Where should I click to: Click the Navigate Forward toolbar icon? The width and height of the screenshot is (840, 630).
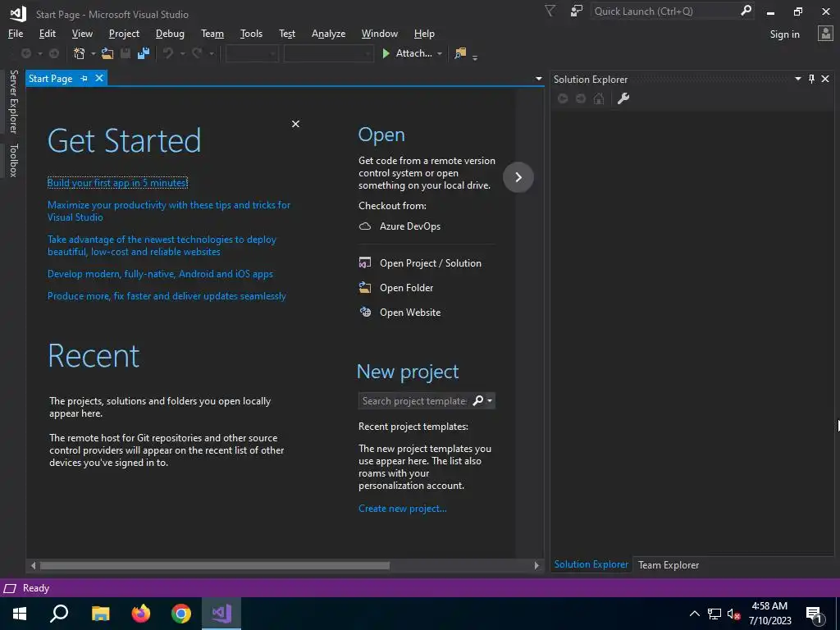coord(54,53)
